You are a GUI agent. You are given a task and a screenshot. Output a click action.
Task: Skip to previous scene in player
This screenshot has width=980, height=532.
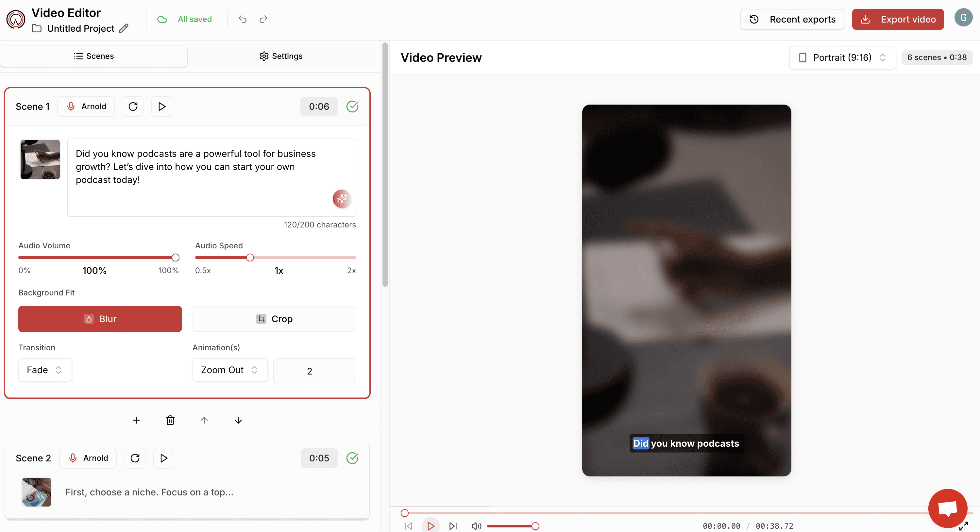409,526
